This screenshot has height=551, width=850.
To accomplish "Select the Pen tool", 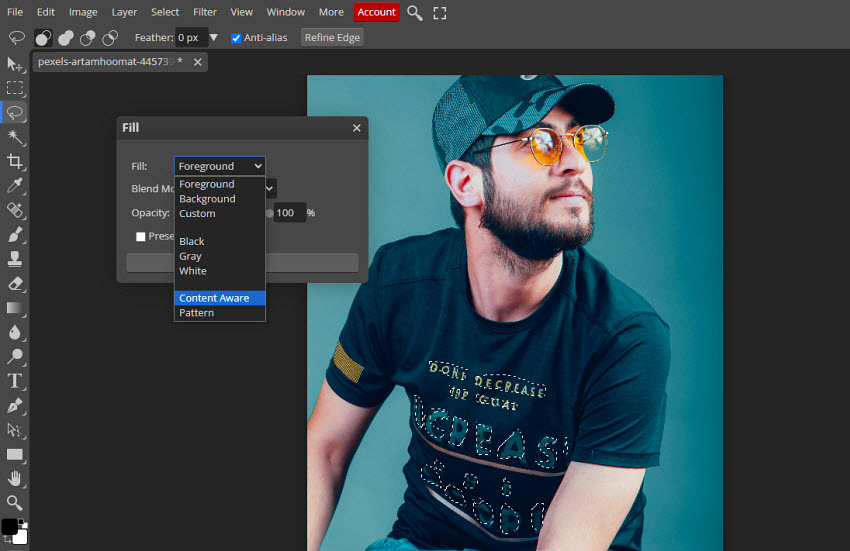I will [15, 405].
